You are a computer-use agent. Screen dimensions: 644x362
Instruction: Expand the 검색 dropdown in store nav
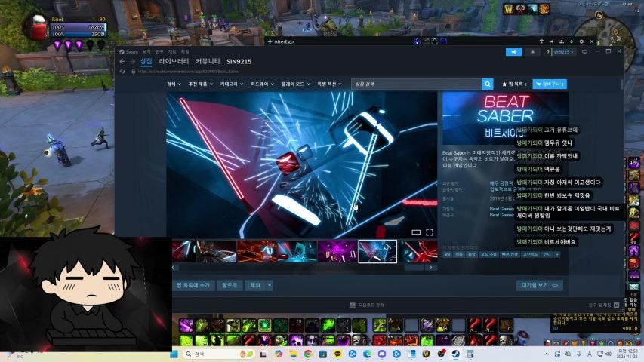174,84
